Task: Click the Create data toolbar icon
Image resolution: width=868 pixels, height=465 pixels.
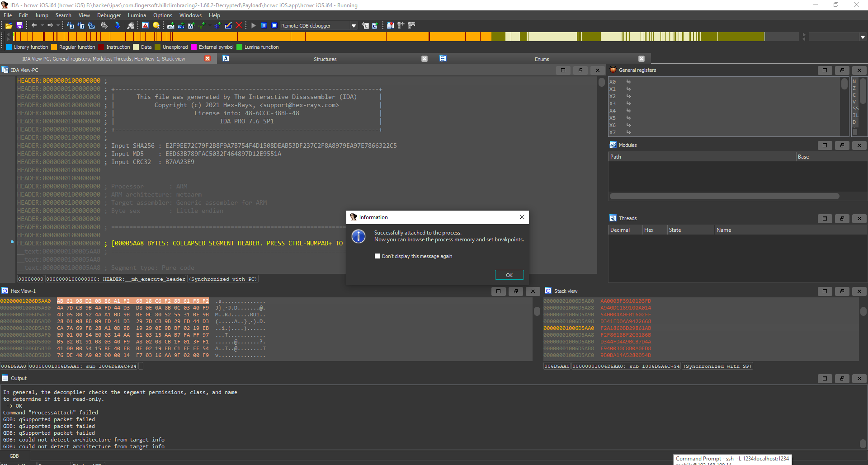Action: click(x=181, y=26)
